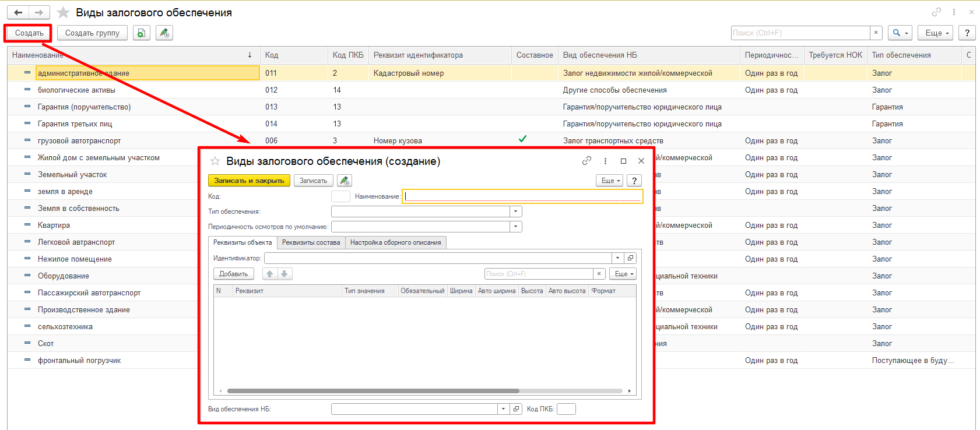The width and height of the screenshot is (980, 430).
Task: Click the edit pencil icon in the main toolbar
Action: click(164, 33)
